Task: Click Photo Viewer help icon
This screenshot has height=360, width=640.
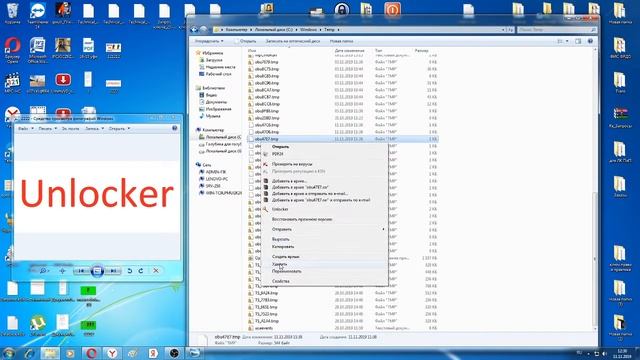Action: [175, 128]
